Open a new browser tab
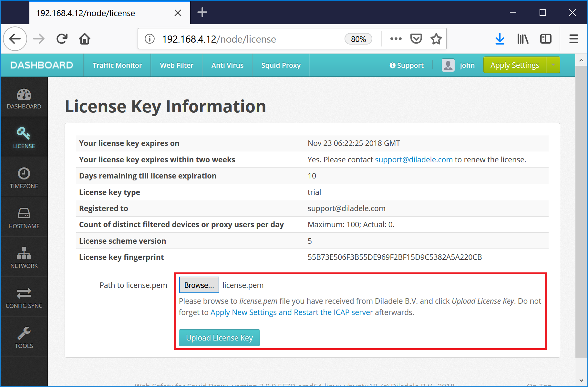The image size is (588, 387). tap(202, 12)
